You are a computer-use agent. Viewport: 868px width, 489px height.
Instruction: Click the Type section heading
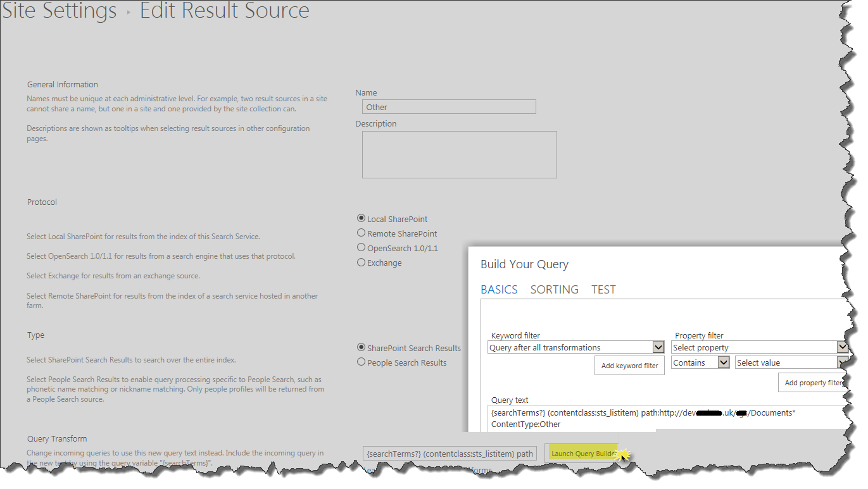(x=36, y=335)
